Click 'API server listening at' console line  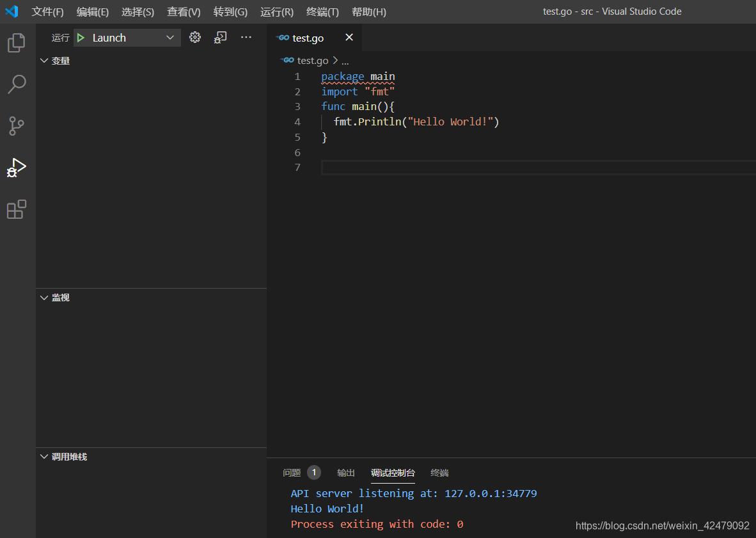(x=414, y=494)
